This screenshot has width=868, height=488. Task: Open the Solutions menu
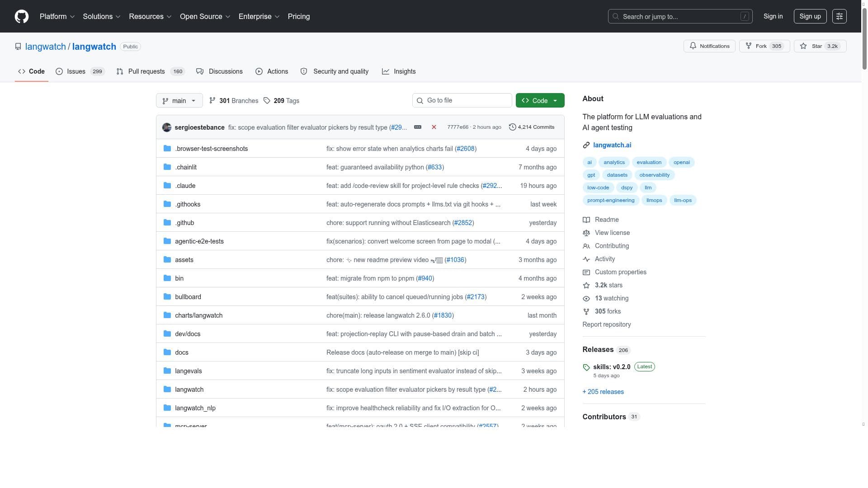tap(101, 16)
